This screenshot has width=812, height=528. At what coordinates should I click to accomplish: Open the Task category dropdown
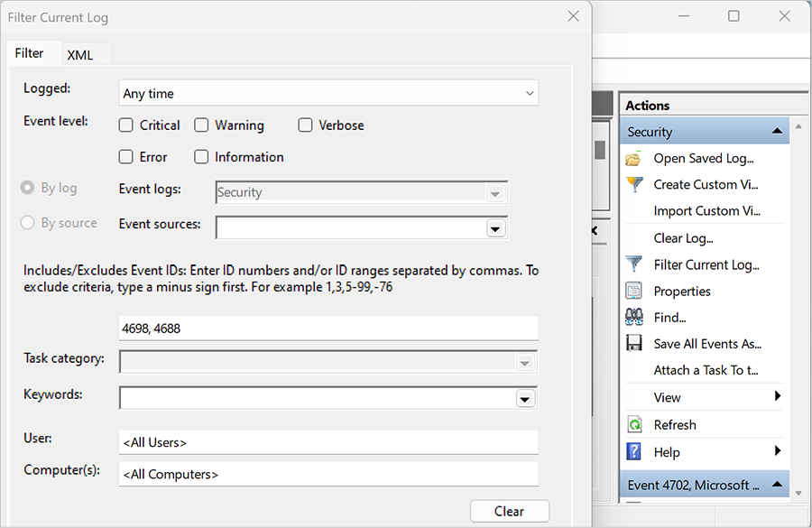point(524,363)
